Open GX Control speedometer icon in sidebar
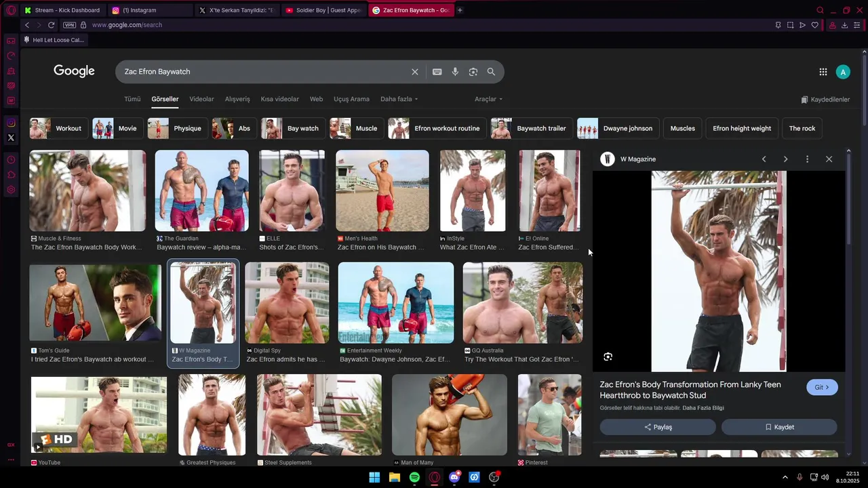This screenshot has height=488, width=868. point(11,56)
